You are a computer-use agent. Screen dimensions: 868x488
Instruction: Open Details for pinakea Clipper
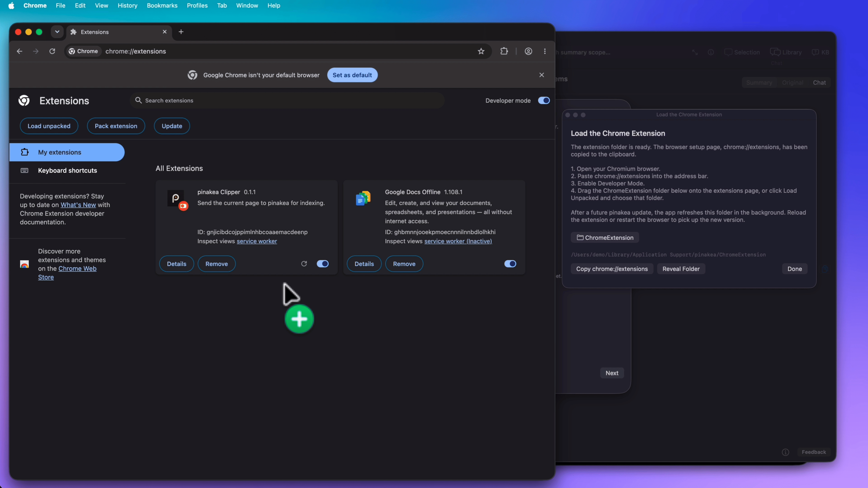coord(177,264)
